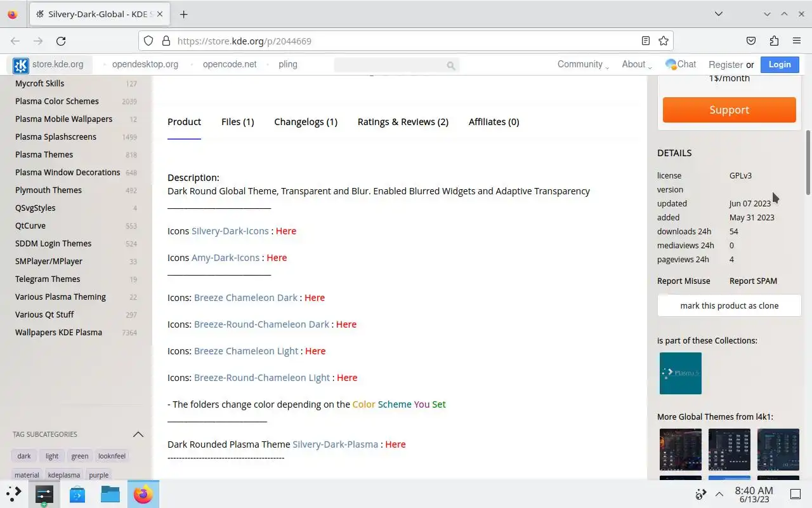Select the green tag
Screen dimensions: 812x508
[x=80, y=456]
